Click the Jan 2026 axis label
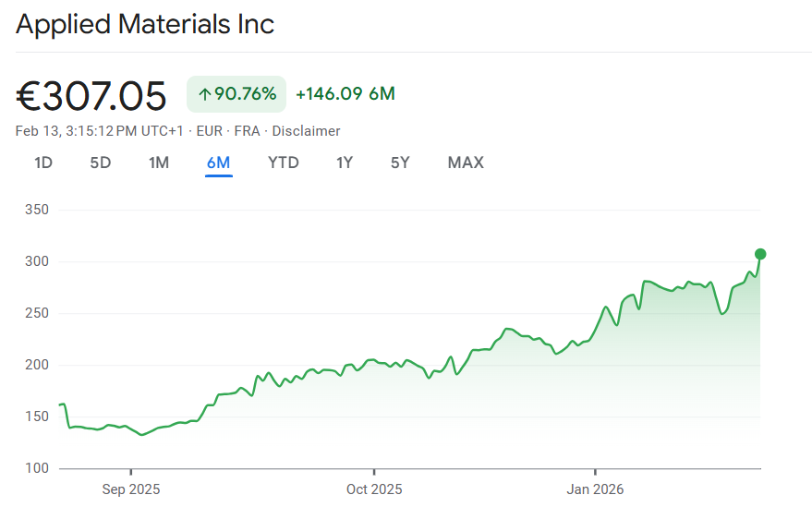812x507 pixels. tap(596, 489)
